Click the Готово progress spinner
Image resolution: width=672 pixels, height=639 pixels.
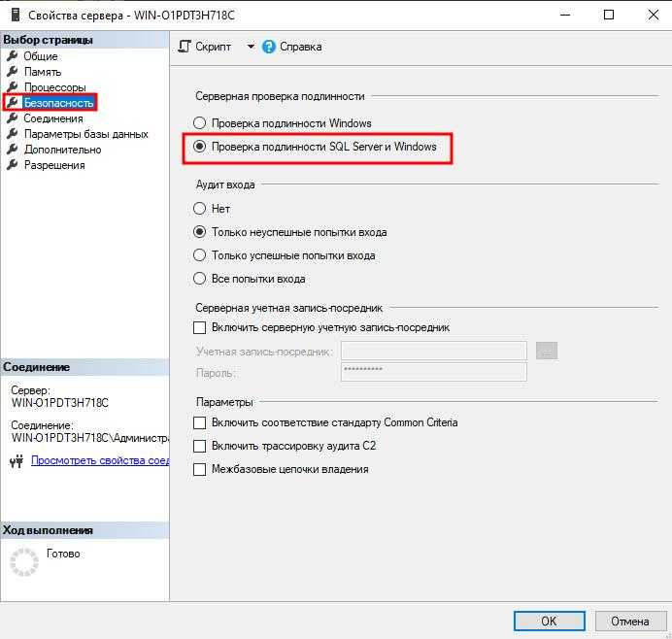[x=24, y=561]
